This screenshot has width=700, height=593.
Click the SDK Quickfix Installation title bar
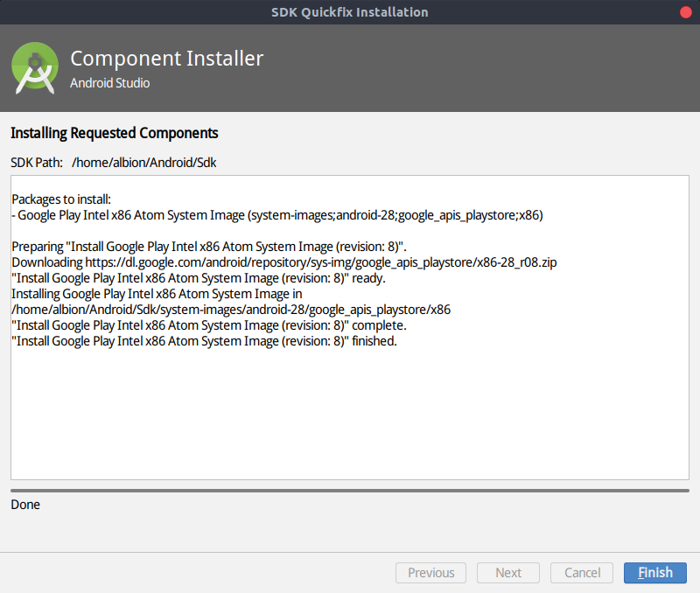350,12
